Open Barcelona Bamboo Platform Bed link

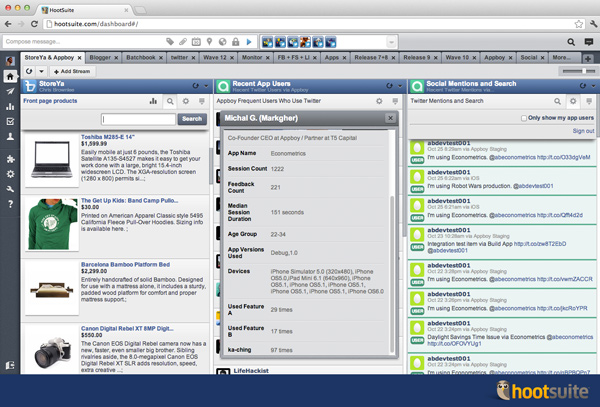tap(125, 264)
